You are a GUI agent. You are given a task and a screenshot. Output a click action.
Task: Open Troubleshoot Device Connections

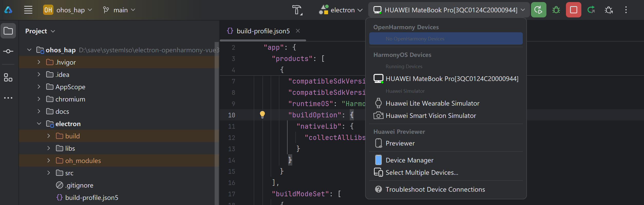(x=446, y=189)
